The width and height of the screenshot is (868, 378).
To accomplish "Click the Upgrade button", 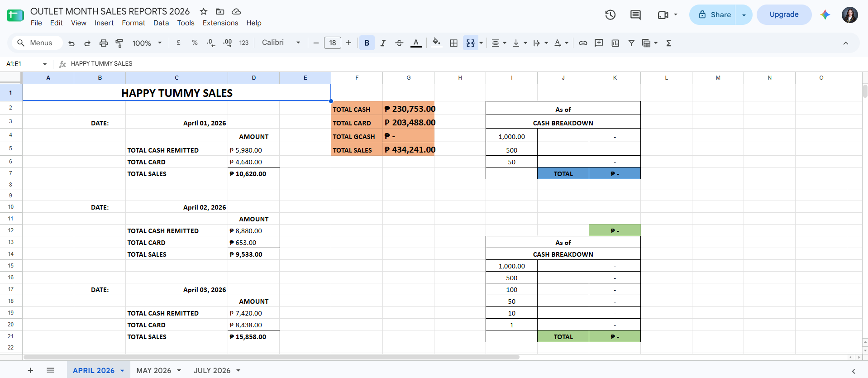I will pos(784,14).
